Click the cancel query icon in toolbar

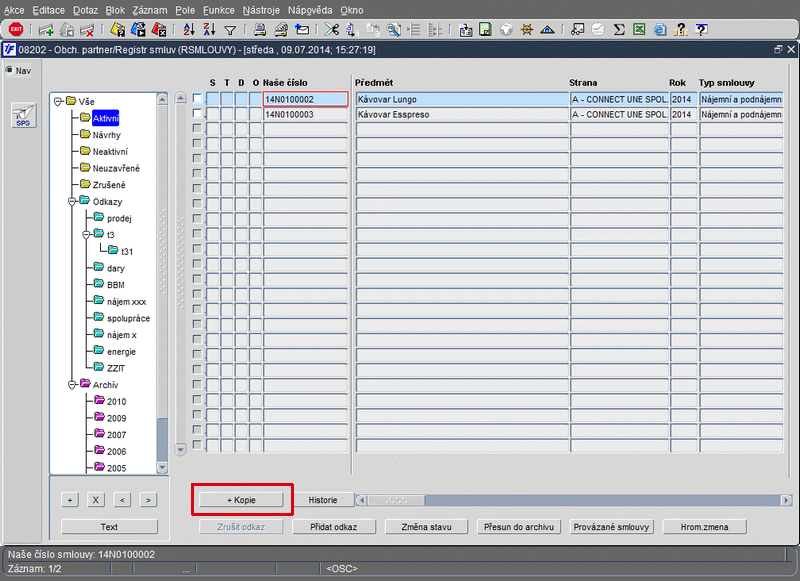point(159,30)
